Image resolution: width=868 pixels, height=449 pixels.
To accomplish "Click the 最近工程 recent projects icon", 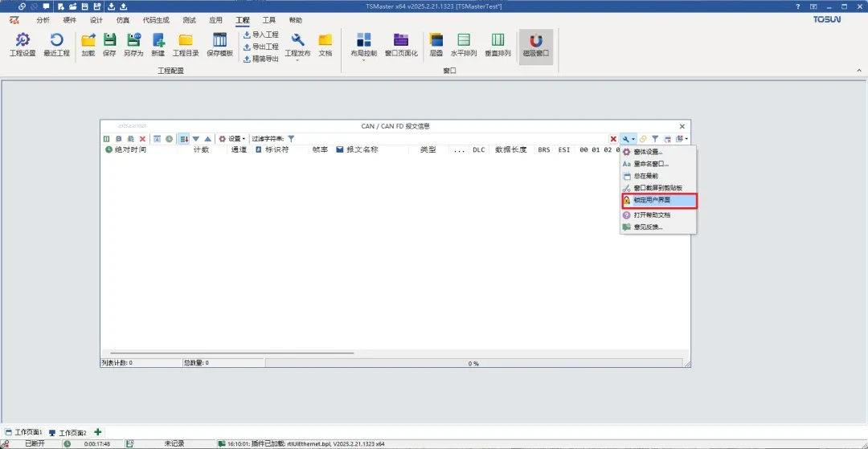I will tap(56, 44).
